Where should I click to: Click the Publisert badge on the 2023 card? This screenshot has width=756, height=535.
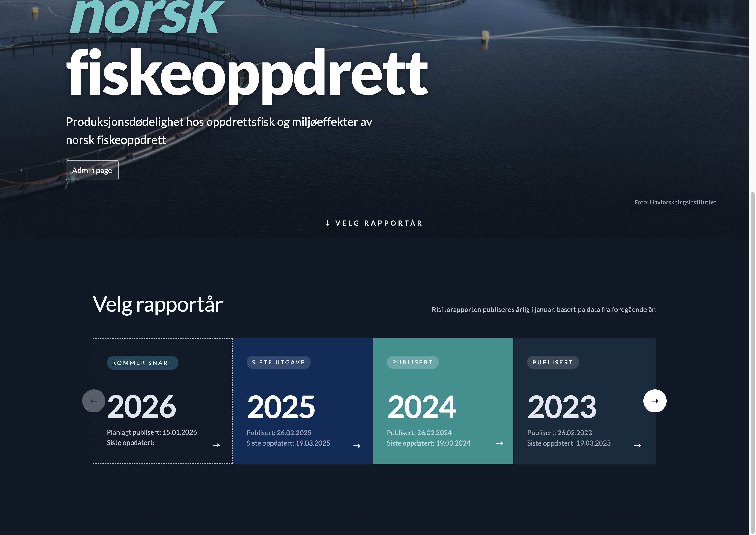[553, 362]
